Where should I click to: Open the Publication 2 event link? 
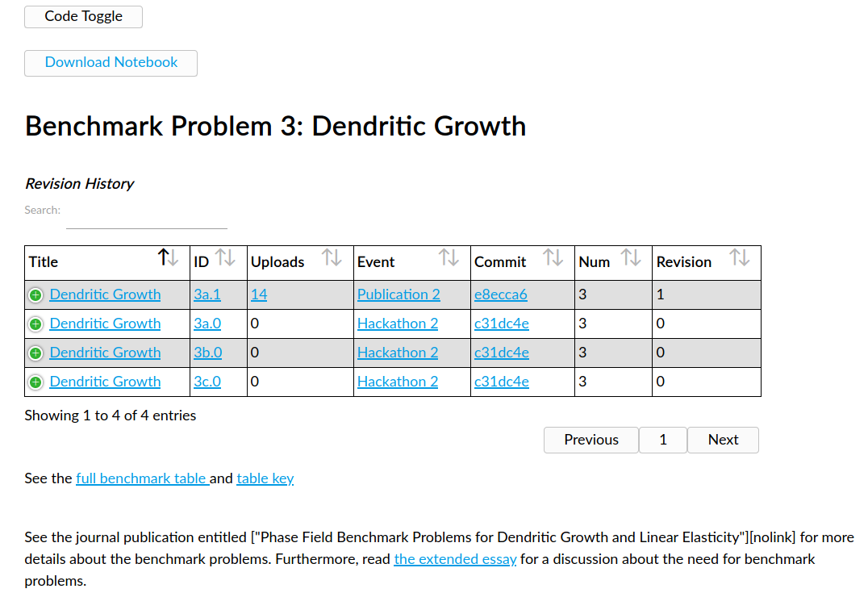399,294
